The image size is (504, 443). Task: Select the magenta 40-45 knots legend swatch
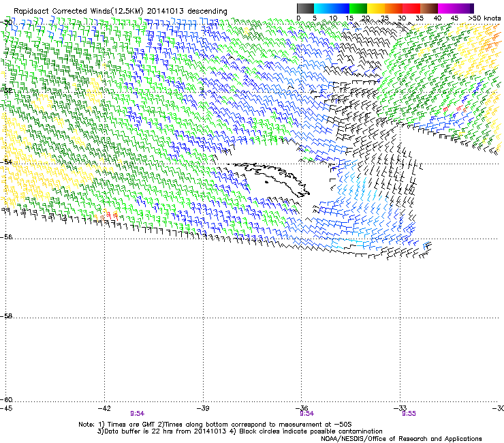(x=447, y=8)
